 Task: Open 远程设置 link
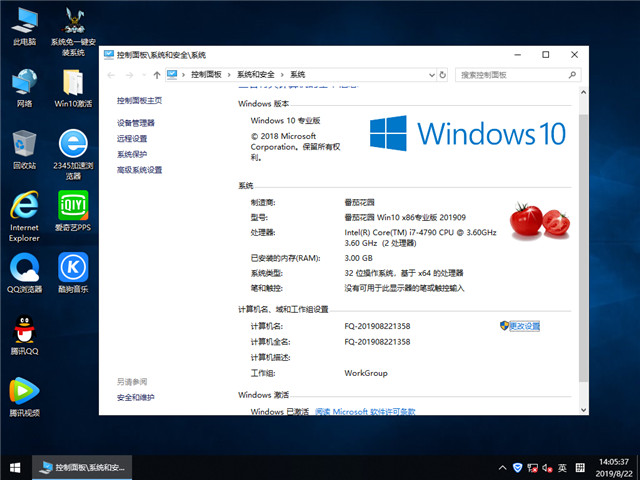[x=132, y=139]
